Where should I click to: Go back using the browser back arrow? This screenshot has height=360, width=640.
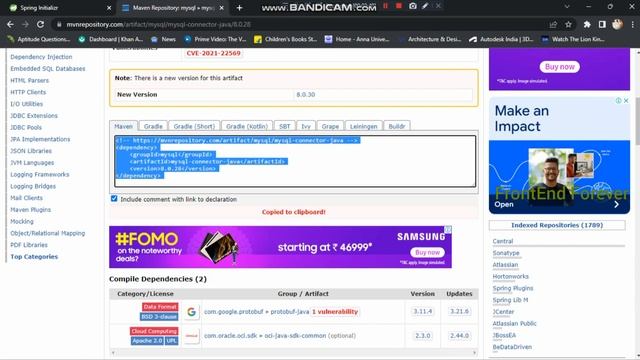[x=10, y=24]
